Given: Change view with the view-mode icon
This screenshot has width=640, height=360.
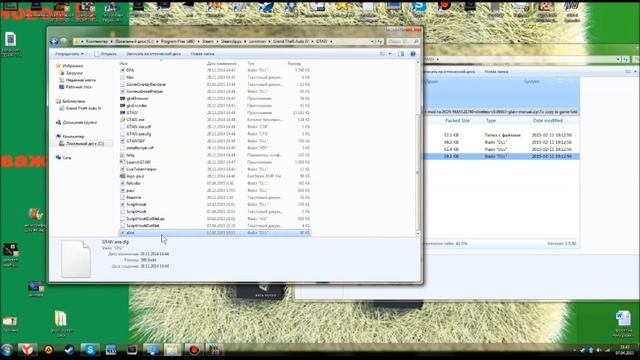Looking at the screenshot, I should tap(382, 54).
